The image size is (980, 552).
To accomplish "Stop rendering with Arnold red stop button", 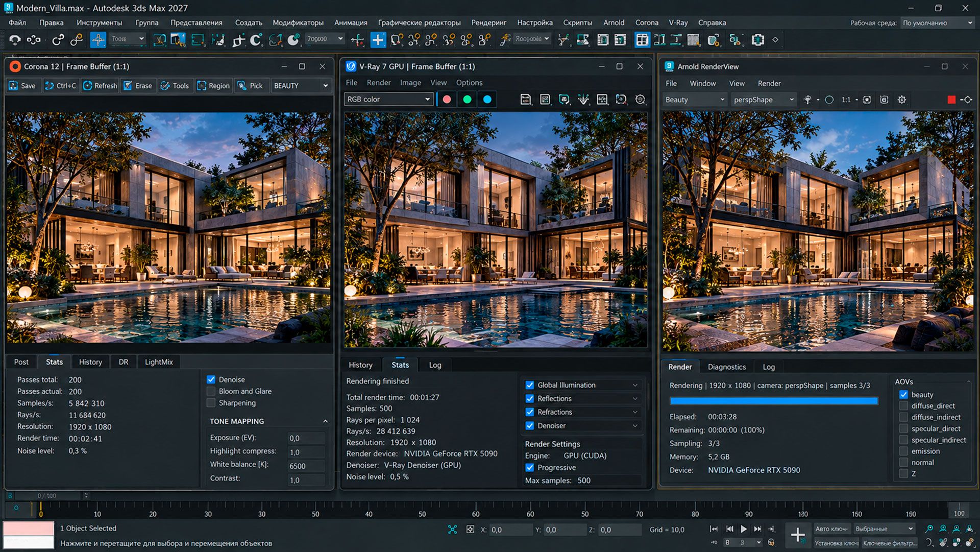I will 951,100.
